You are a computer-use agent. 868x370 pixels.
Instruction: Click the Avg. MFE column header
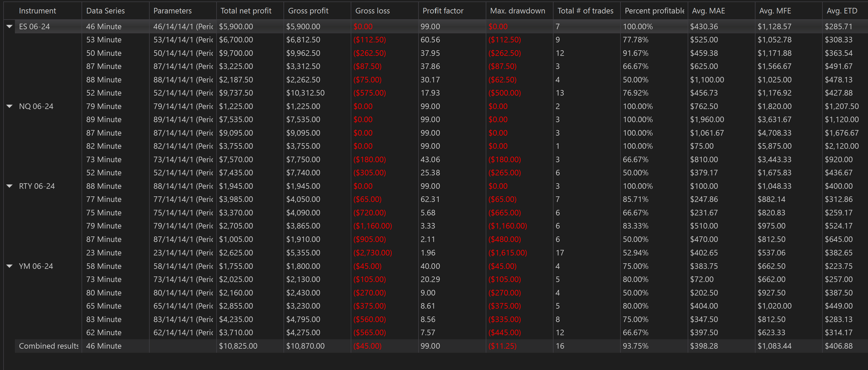(775, 11)
